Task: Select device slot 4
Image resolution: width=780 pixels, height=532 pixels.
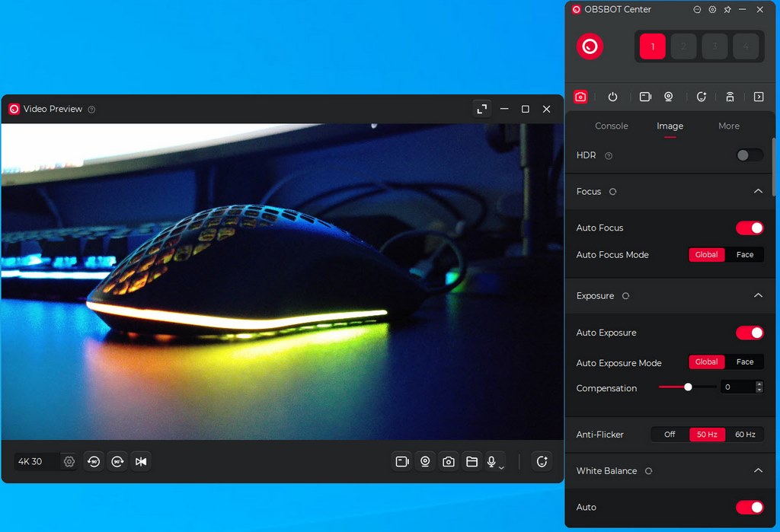Action: point(746,46)
